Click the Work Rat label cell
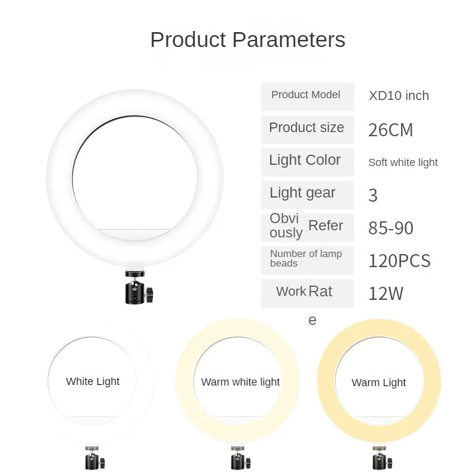Image resolution: width=476 pixels, height=476 pixels. click(x=308, y=293)
